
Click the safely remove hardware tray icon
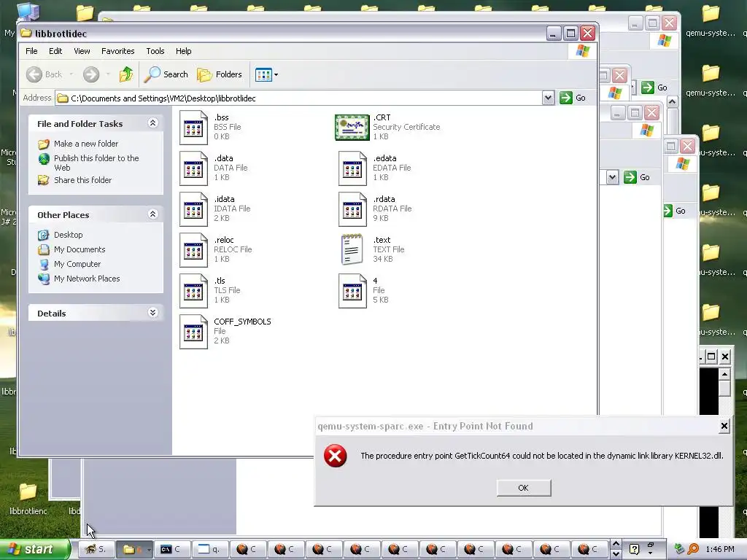tap(679, 549)
